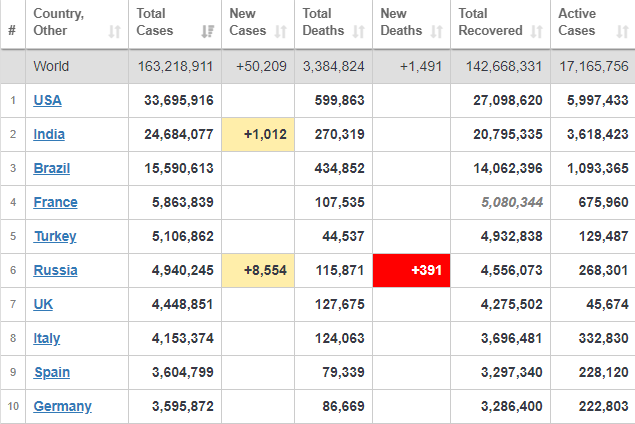
Task: Open the USA country link
Action: [47, 100]
